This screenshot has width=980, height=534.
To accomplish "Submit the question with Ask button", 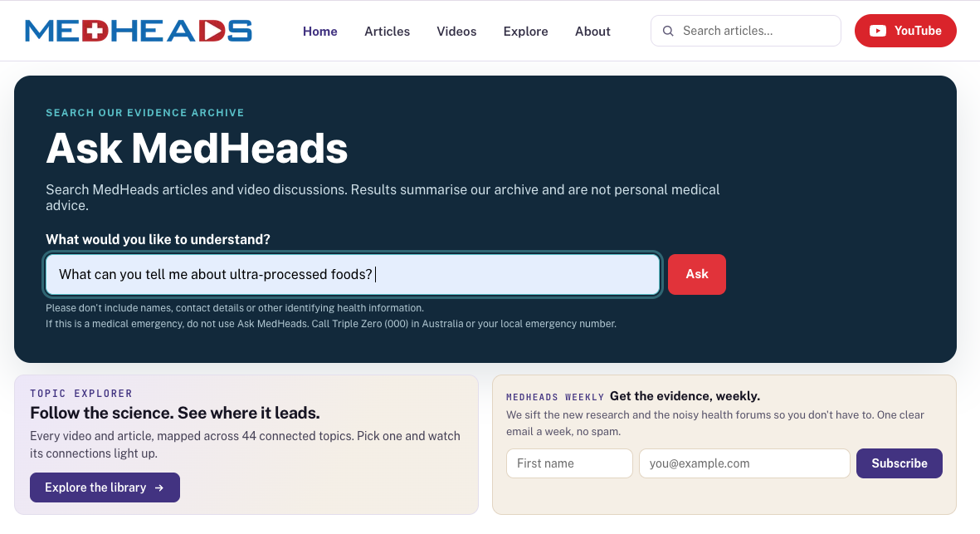I will click(x=697, y=275).
